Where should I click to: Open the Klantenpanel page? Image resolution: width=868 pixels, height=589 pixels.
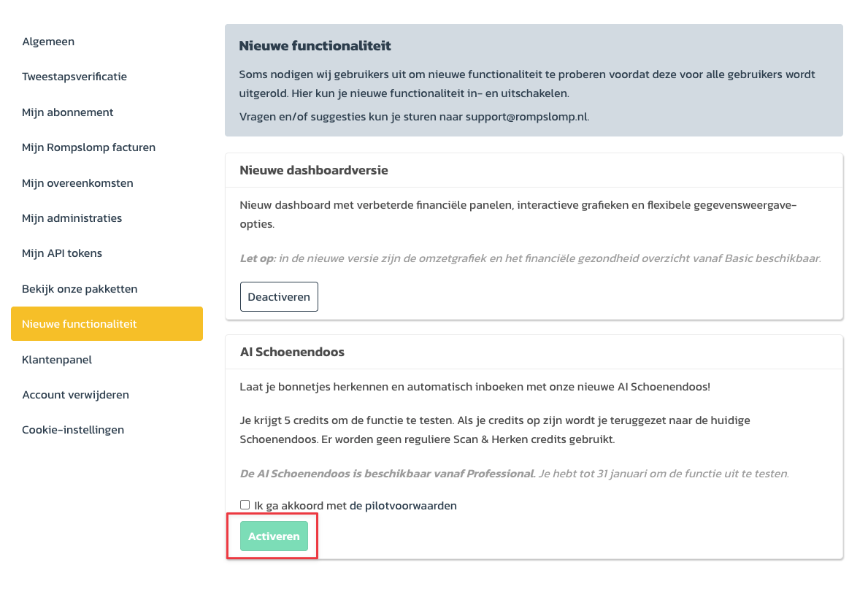pos(57,360)
